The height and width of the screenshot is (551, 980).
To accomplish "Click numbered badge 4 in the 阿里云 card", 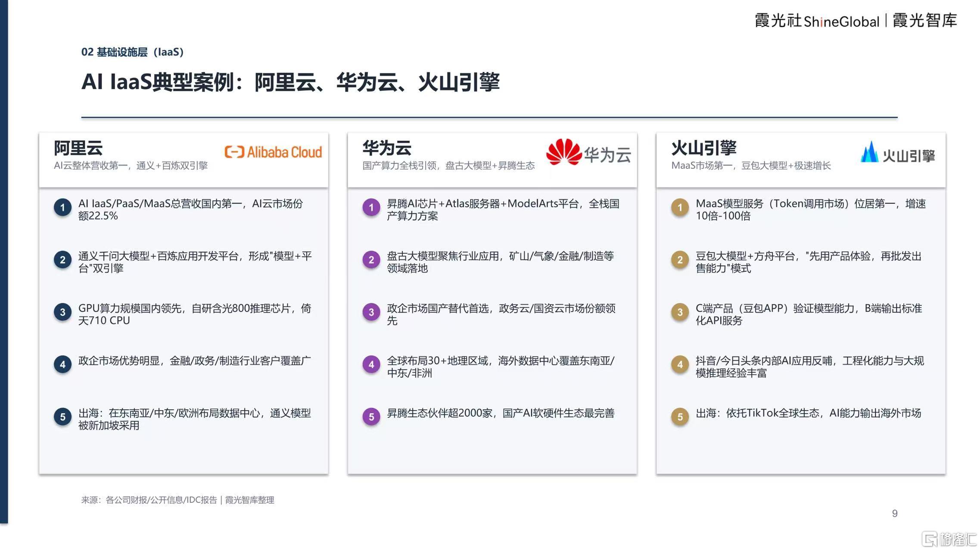I will click(62, 365).
